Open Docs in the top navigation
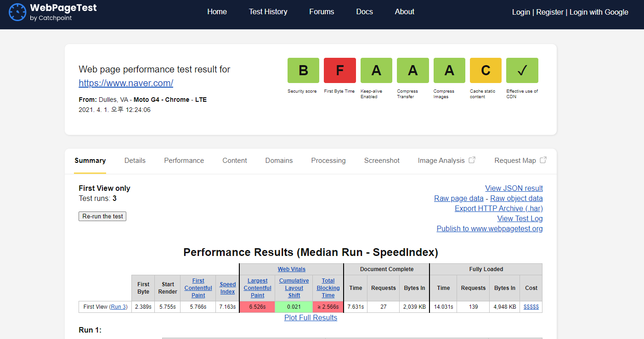 click(x=365, y=12)
